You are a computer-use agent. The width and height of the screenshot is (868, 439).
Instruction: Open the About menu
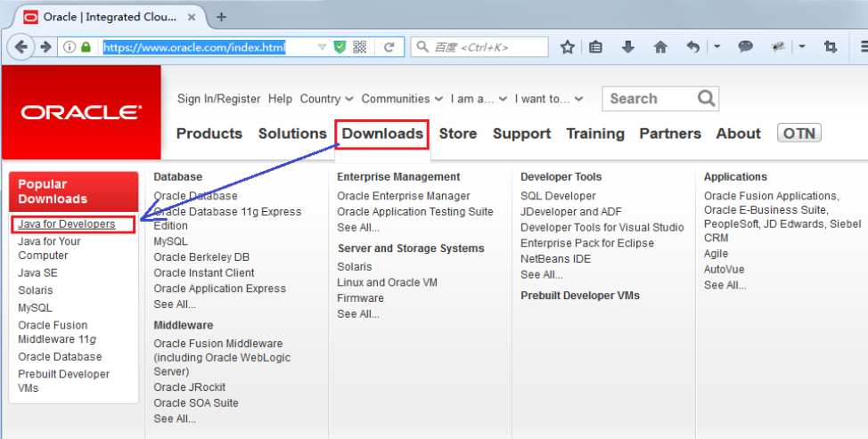point(739,134)
